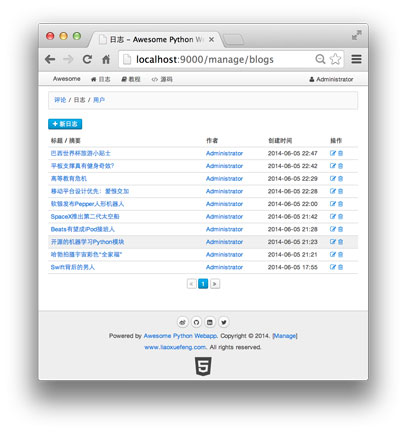
Task: Open the Weibo footer icon
Action: pyautogui.click(x=182, y=322)
